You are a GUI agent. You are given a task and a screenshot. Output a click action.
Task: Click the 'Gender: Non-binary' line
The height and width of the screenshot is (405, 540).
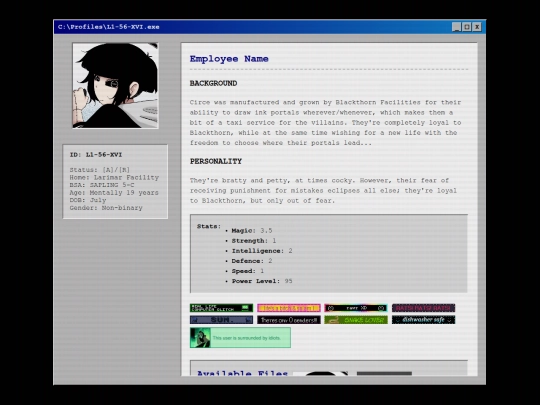(x=106, y=208)
